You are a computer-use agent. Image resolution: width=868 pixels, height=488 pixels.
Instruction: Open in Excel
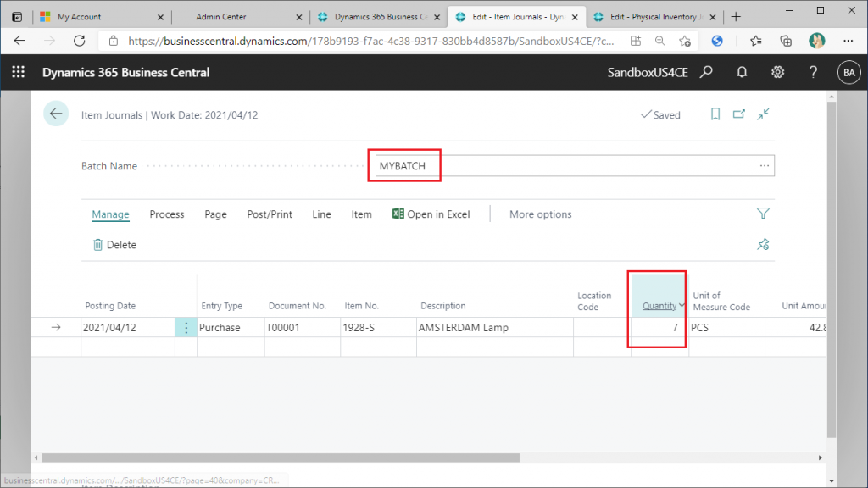(431, 214)
